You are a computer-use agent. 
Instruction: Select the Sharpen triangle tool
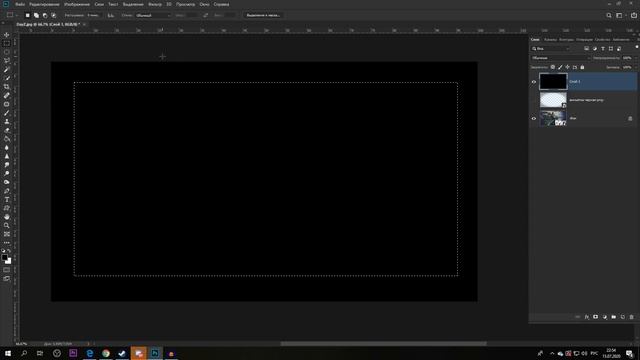7,156
